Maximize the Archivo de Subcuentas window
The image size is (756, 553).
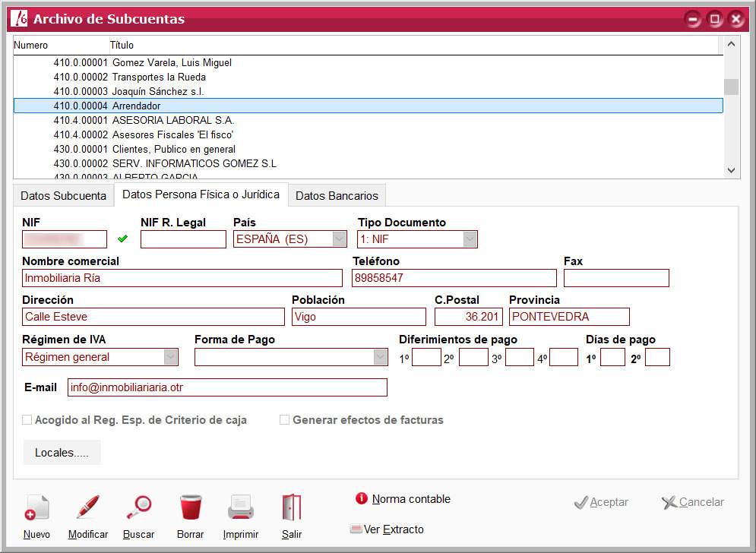coord(714,19)
